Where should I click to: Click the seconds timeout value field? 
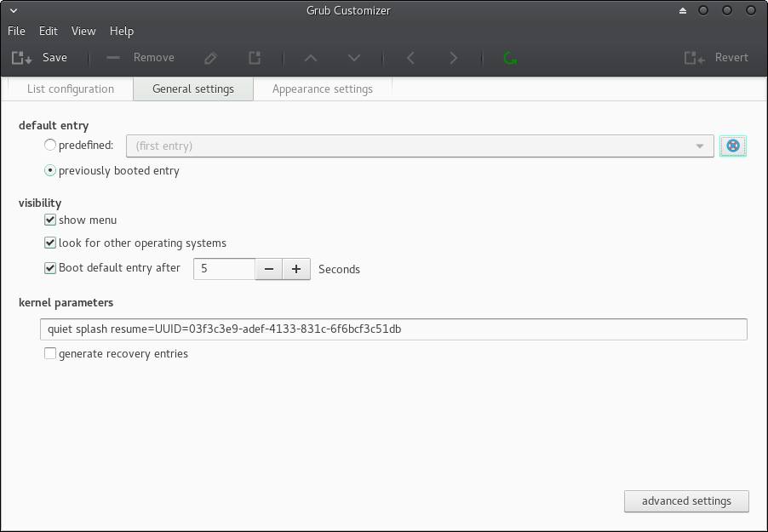pyautogui.click(x=224, y=269)
